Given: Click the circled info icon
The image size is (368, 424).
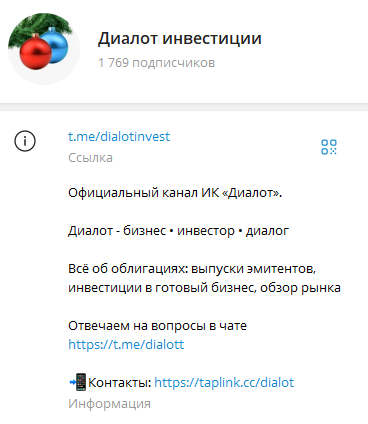Looking at the screenshot, I should coord(25,141).
